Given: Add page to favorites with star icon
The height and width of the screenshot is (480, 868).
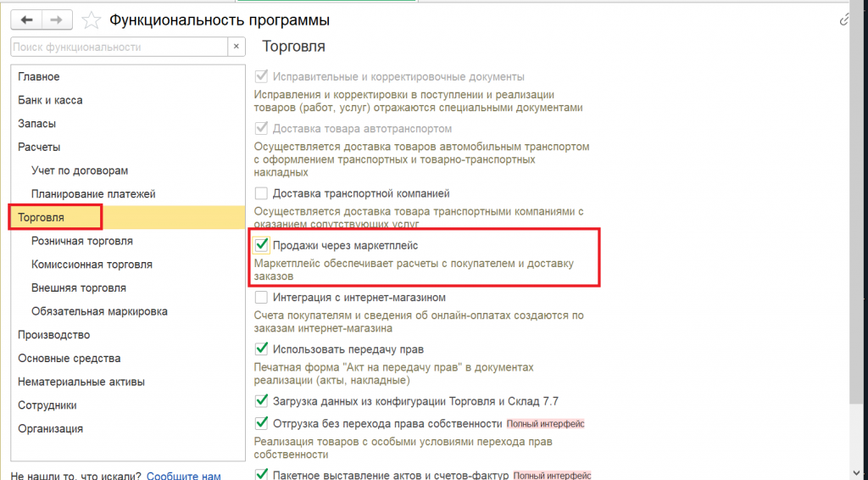Looking at the screenshot, I should 91,21.
